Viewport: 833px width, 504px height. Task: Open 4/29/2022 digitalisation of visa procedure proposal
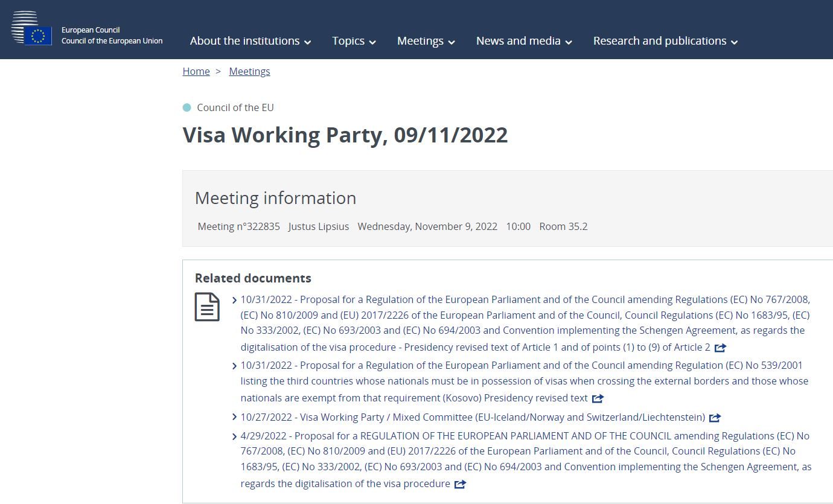pyautogui.click(x=526, y=459)
